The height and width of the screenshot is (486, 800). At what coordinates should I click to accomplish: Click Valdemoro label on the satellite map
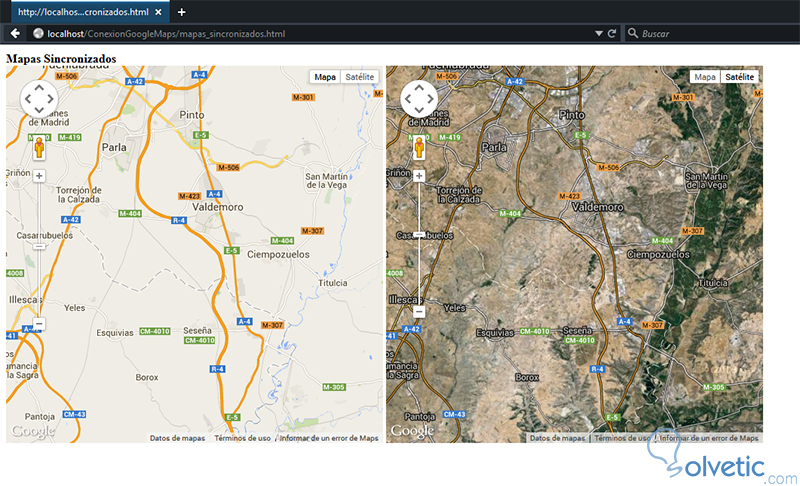598,207
